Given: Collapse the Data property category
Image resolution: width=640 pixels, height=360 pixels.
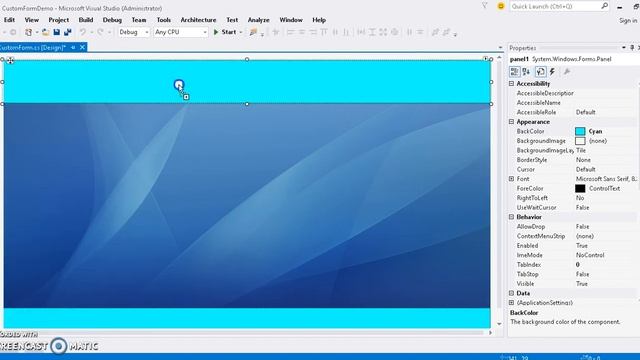Looking at the screenshot, I should click(511, 293).
